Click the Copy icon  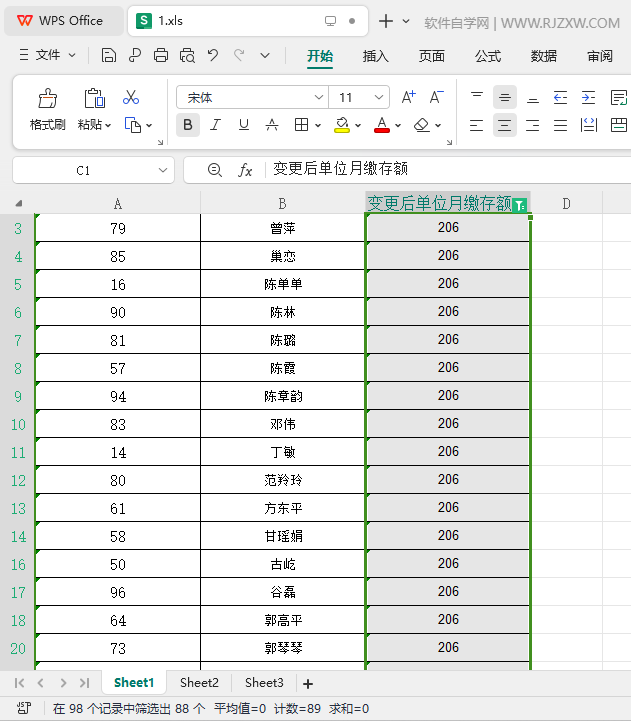pyautogui.click(x=133, y=125)
